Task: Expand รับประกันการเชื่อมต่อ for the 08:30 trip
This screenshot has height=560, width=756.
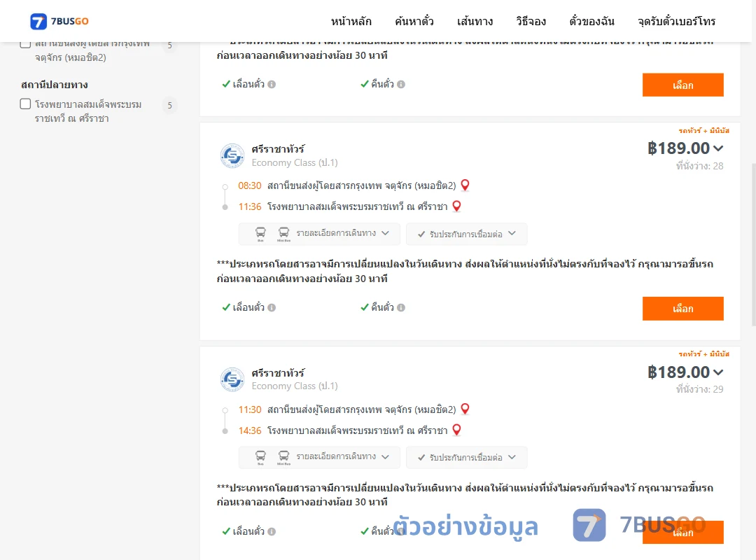Action: click(466, 234)
